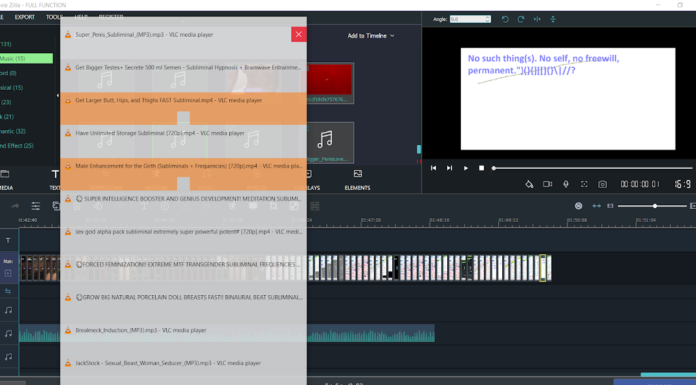
Task: Start video recording from the camcorder icon
Action: (548, 184)
